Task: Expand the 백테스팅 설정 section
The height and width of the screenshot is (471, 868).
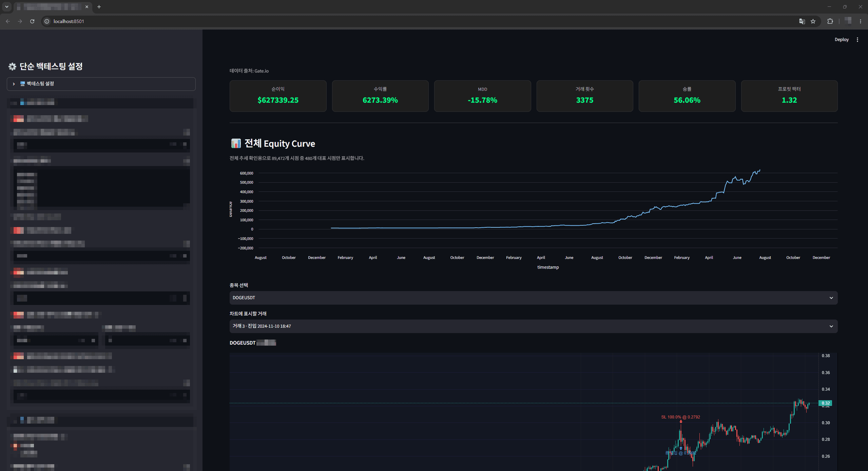Action: point(101,84)
